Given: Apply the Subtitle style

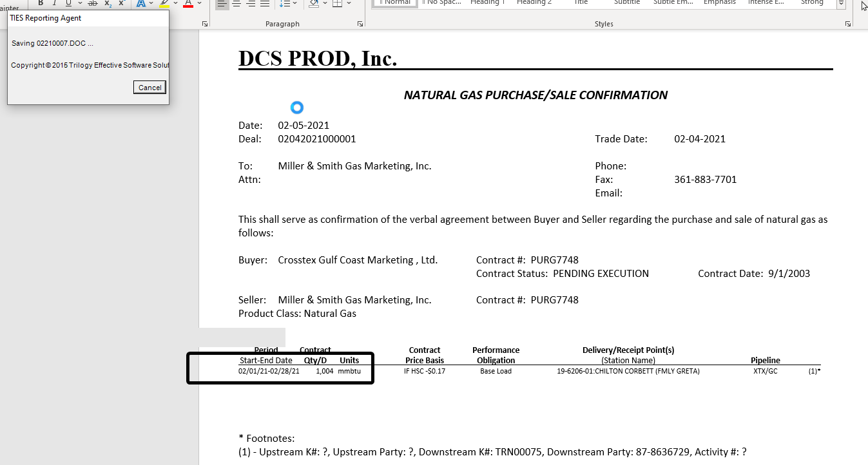Looking at the screenshot, I should [x=627, y=3].
